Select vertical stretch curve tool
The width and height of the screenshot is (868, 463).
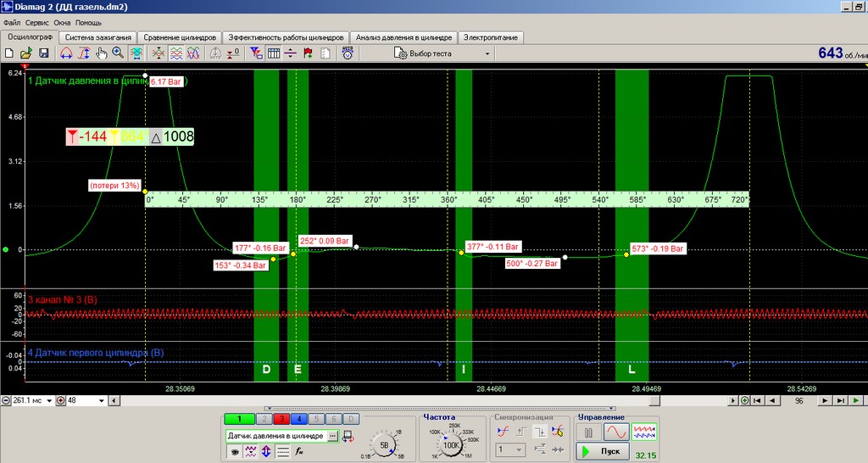click(x=84, y=53)
